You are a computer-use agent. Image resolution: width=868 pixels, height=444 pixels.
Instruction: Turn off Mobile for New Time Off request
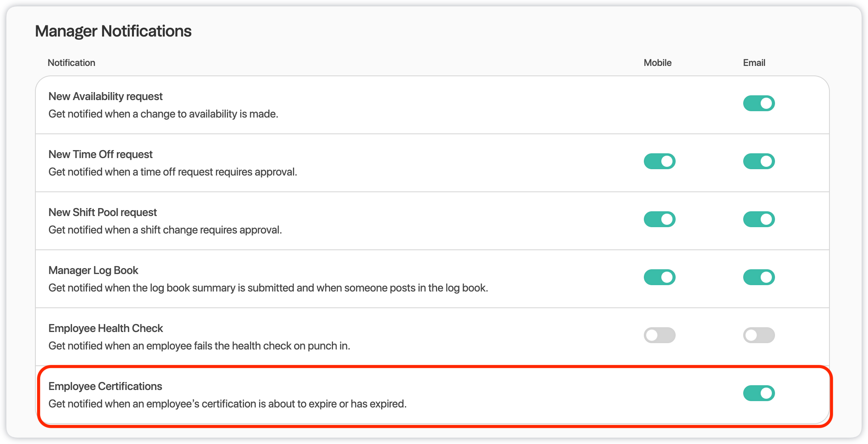point(659,161)
